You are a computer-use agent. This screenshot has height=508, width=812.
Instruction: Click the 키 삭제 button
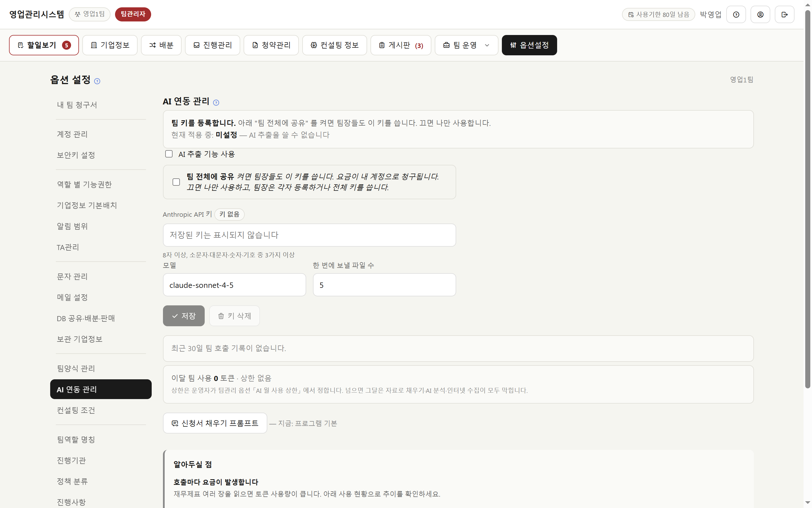(x=234, y=316)
